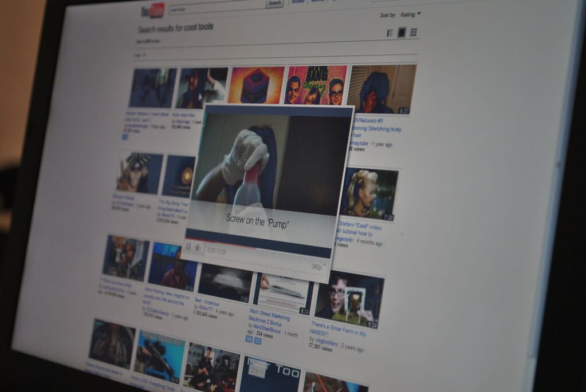This screenshot has width=586, height=392.
Task: Click HD badge under Main Street Marketing video
Action: [x=249, y=339]
